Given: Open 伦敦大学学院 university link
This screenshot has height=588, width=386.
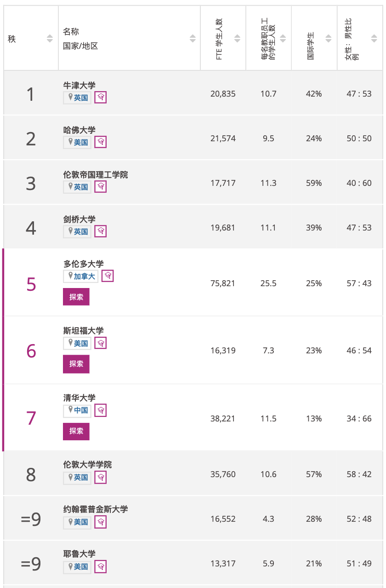Looking at the screenshot, I should click(x=87, y=465).
